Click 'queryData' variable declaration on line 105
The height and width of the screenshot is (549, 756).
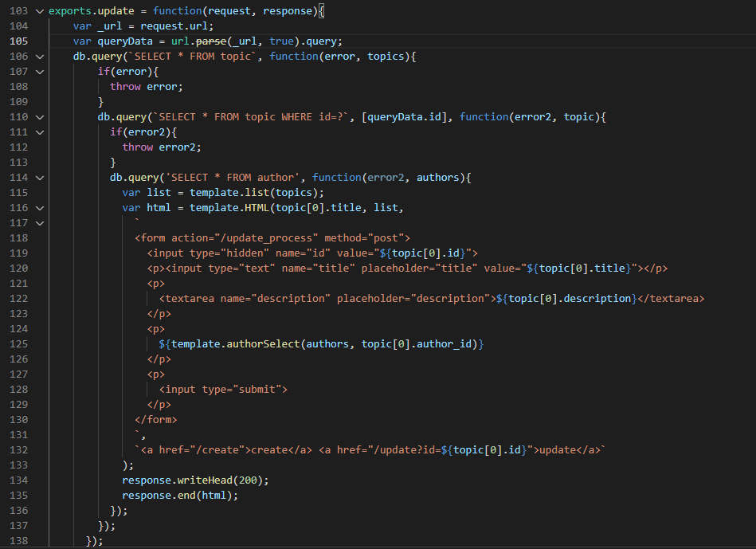click(125, 41)
